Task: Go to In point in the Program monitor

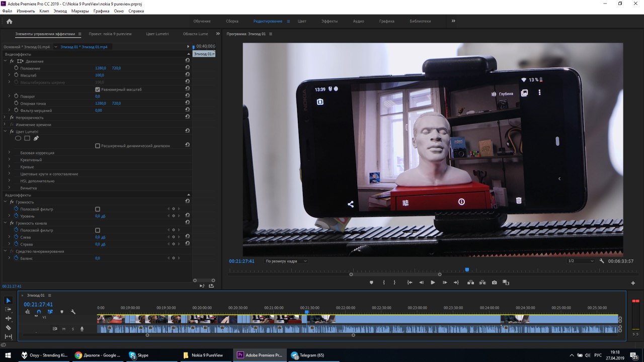Action: (410, 283)
